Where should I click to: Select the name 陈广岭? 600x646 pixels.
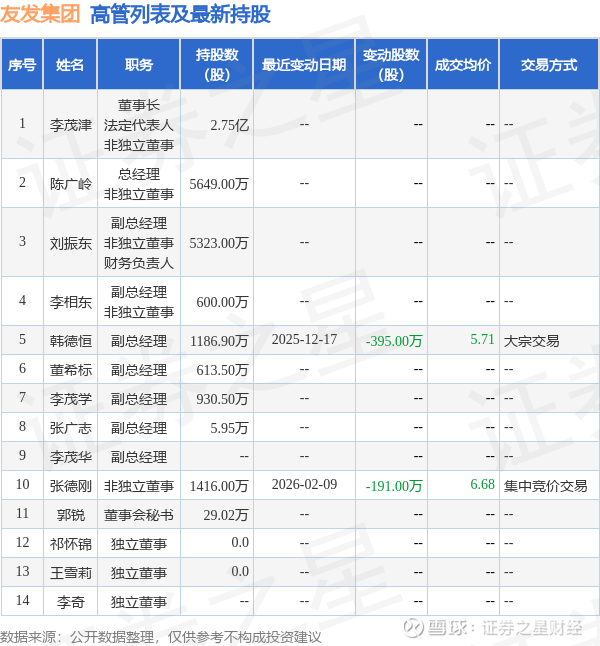coord(71,184)
